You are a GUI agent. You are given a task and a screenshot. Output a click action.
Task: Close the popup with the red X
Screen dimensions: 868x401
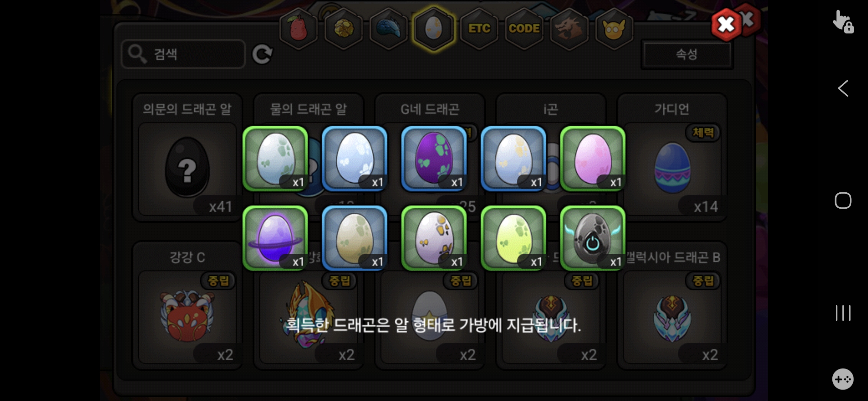tap(726, 25)
